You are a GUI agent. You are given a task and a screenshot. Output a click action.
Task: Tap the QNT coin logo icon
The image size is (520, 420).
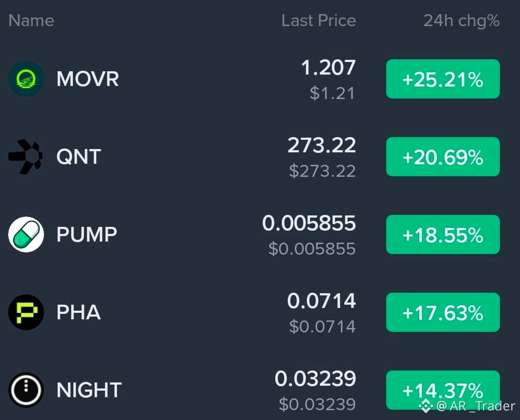click(x=25, y=157)
